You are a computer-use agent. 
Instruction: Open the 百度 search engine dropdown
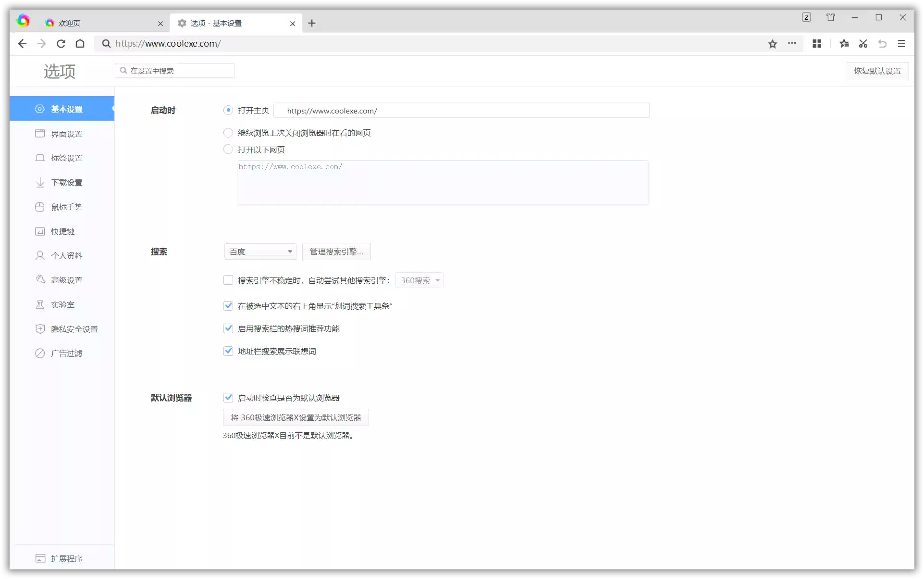coord(260,251)
